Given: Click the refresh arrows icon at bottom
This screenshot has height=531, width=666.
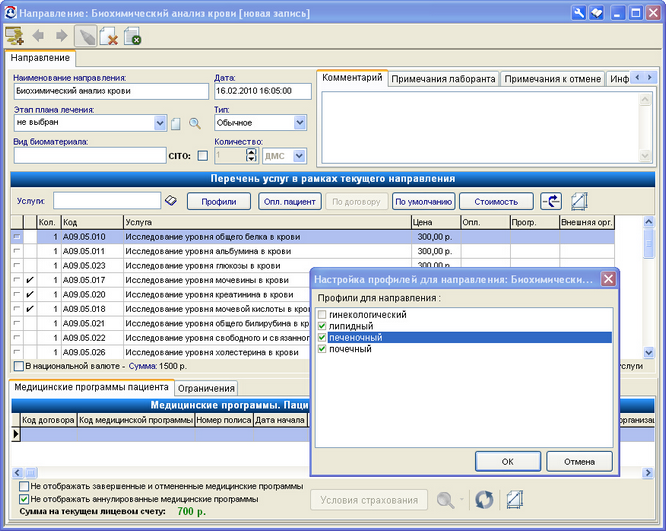Looking at the screenshot, I should tap(484, 500).
